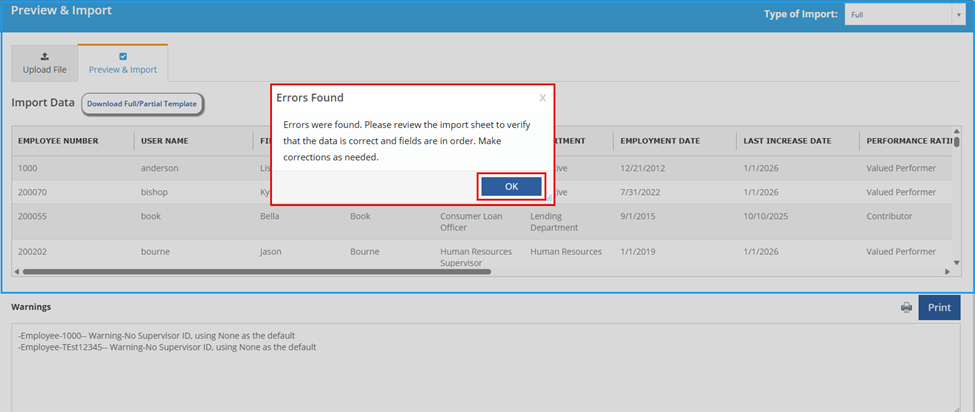Screen dimensions: 975x412
Task: Click the checkmark icon on Preview & Import tab
Action: click(x=123, y=57)
